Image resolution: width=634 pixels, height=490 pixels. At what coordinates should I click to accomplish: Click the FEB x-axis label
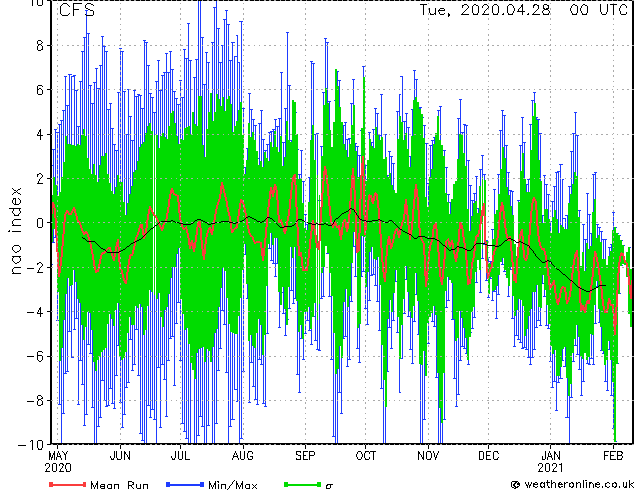point(613,456)
